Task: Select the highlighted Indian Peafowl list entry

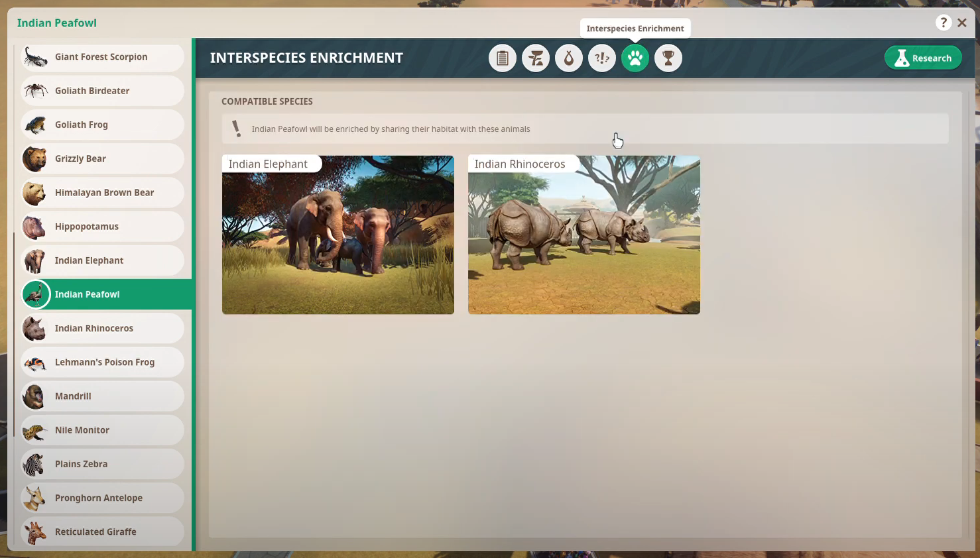Action: click(106, 294)
